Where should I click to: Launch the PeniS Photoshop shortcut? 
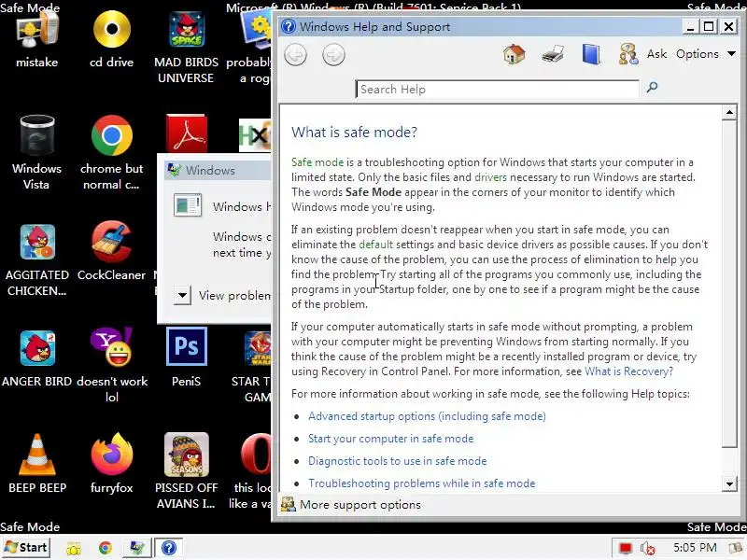(186, 358)
